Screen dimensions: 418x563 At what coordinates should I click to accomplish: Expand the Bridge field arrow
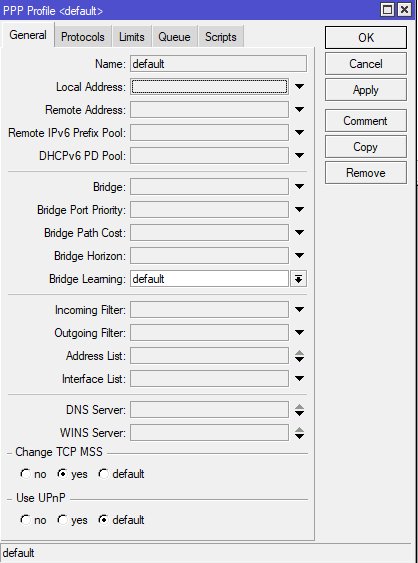(x=299, y=186)
